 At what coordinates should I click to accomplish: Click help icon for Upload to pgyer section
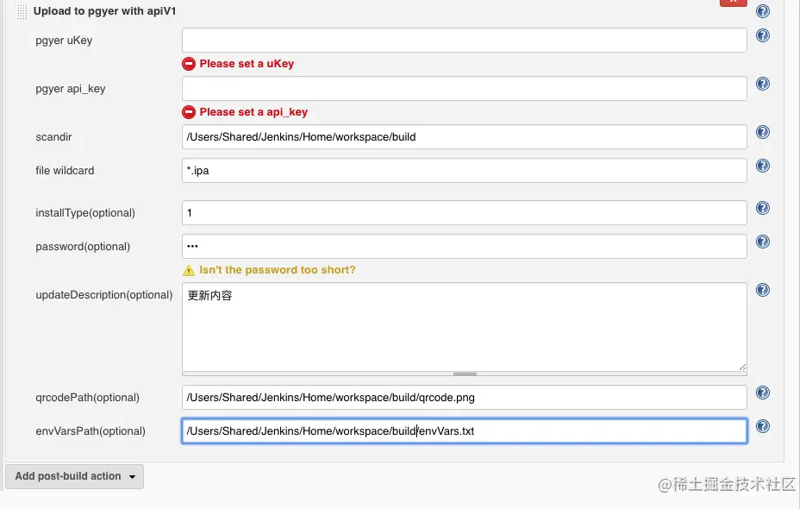[x=762, y=12]
